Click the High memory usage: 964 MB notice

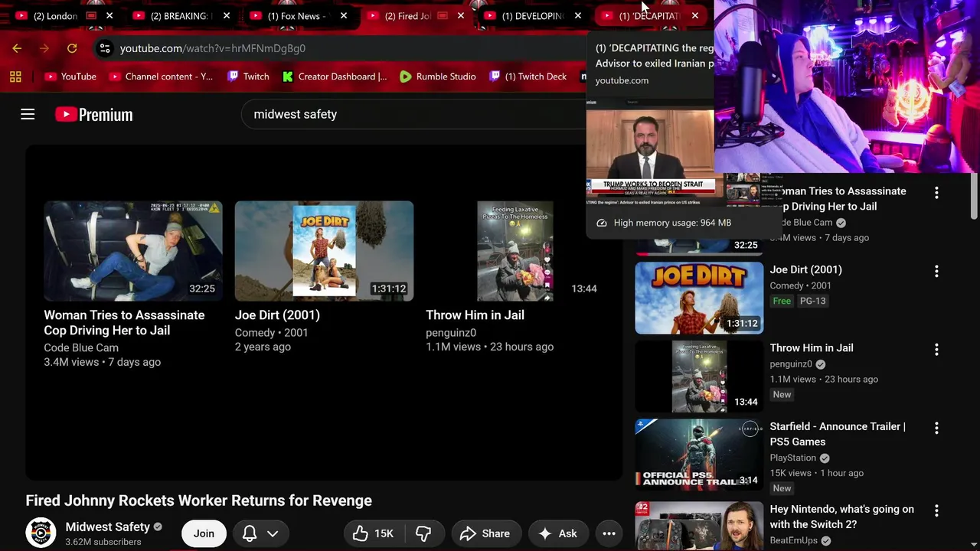[672, 223]
